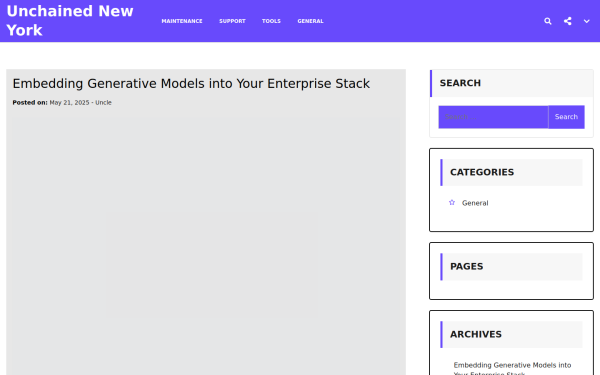
Task: Click the Unchained New York site title
Action: [70, 21]
